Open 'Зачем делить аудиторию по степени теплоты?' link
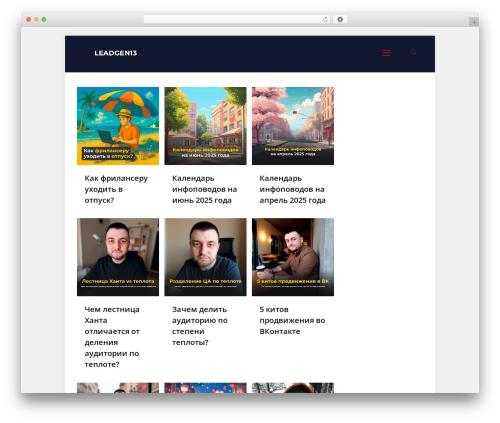Screen dimensions: 500x423 (x=200, y=326)
